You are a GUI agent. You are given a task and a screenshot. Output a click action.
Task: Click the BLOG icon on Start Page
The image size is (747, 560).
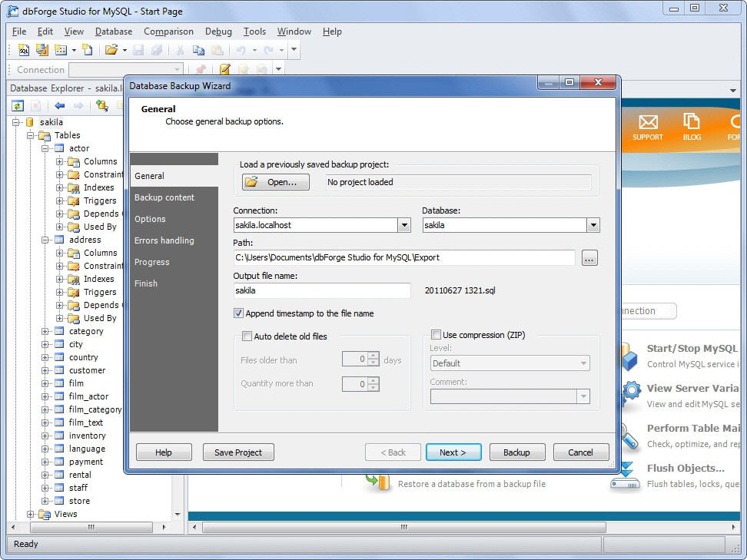[x=691, y=121]
